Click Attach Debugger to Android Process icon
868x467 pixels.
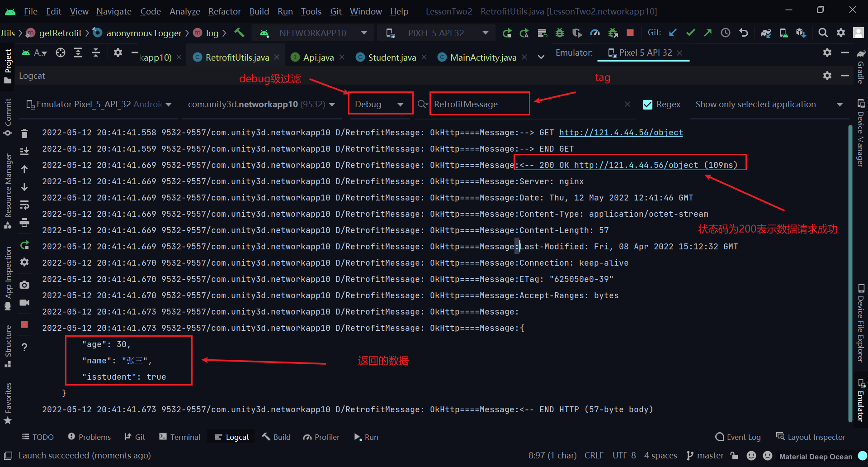click(613, 33)
